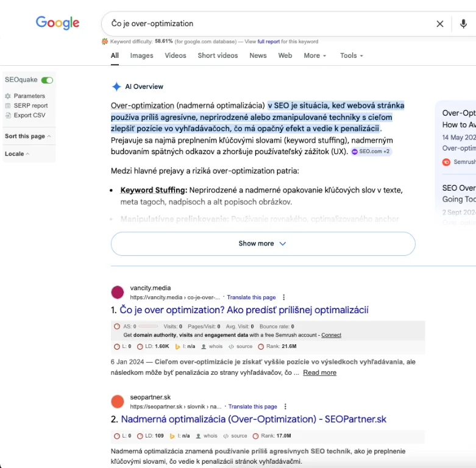Switch to the Short videos tab
The height and width of the screenshot is (468, 476).
click(218, 55)
